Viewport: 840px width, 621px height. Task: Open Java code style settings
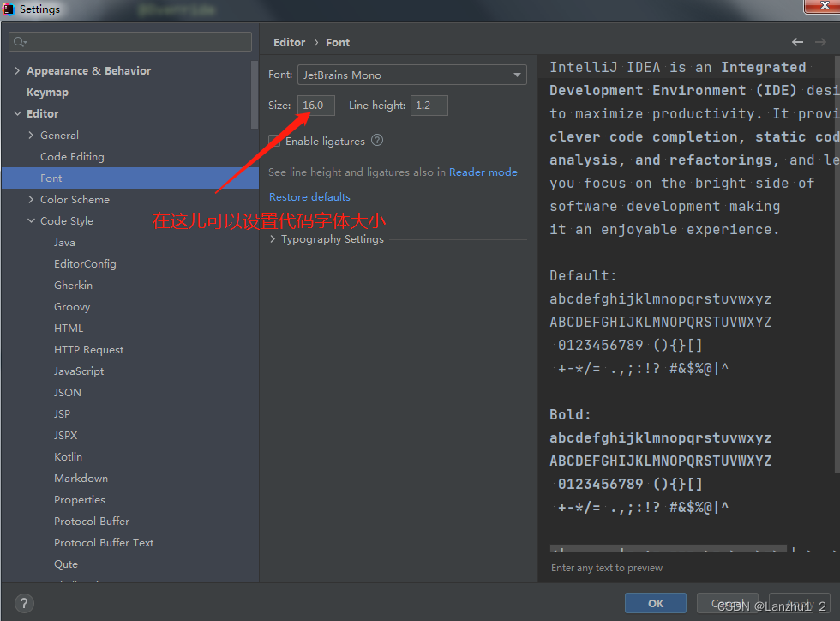click(64, 243)
